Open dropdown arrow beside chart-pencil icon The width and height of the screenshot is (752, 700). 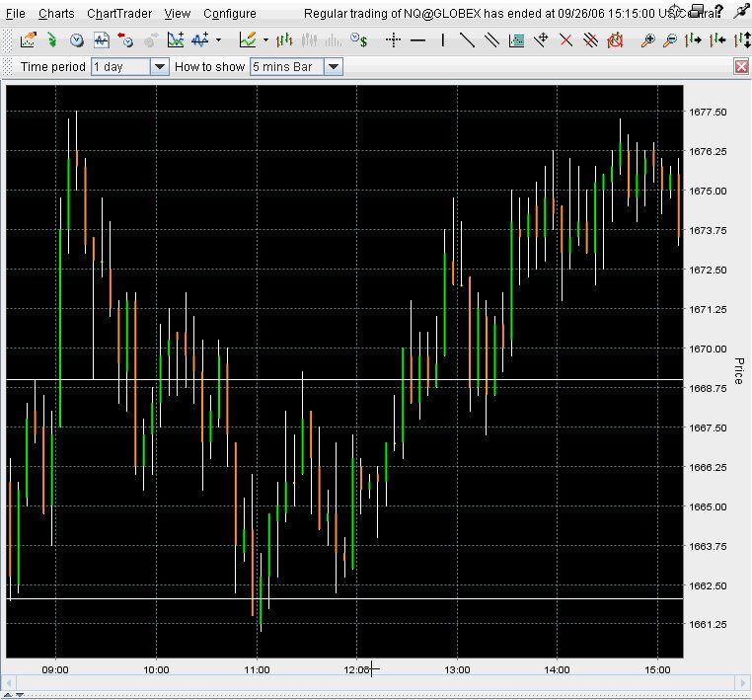(x=265, y=39)
